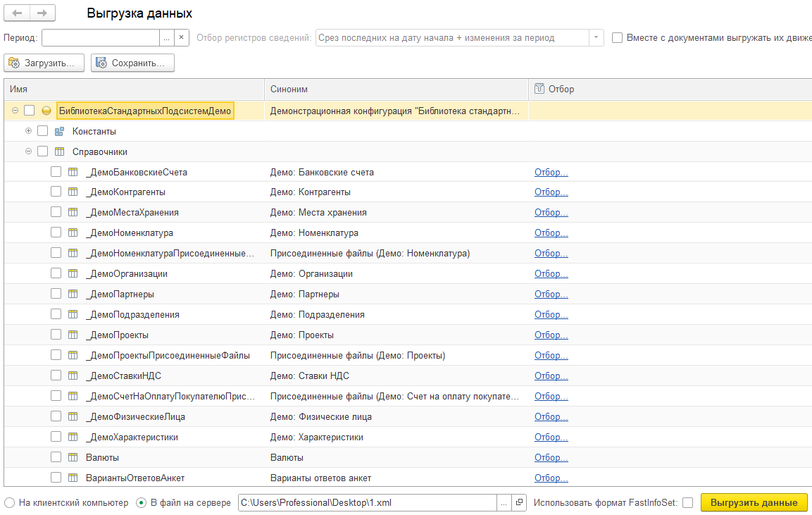Viewport: 812px width, 515px height.
Task: Click the open-file icon beside the path field
Action: click(519, 502)
